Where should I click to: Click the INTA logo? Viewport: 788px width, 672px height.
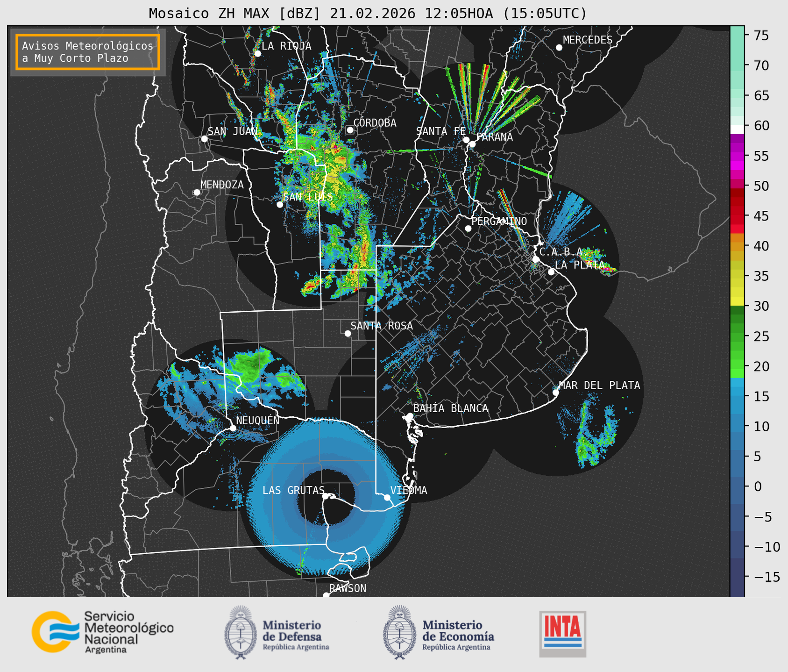[x=563, y=634]
